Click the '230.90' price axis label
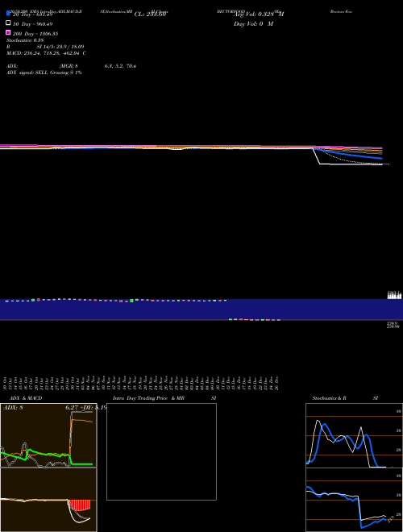Viewport: 403px width, 532px height. click(394, 326)
